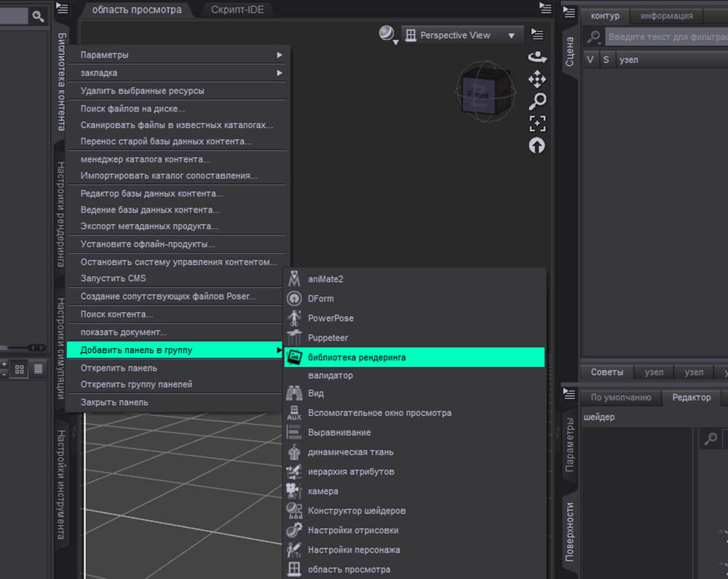This screenshot has width=728, height=579.
Task: Add the Настройки персонажа pane
Action: (x=414, y=549)
